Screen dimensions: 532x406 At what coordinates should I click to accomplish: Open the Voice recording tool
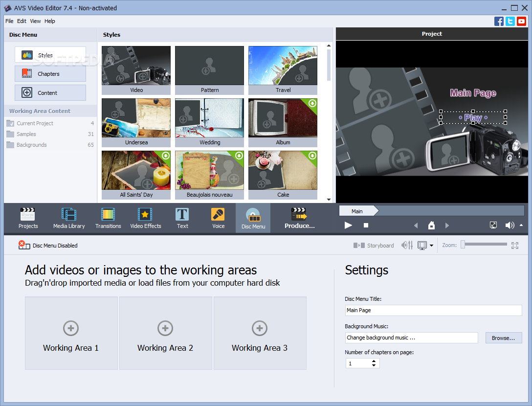[218, 218]
